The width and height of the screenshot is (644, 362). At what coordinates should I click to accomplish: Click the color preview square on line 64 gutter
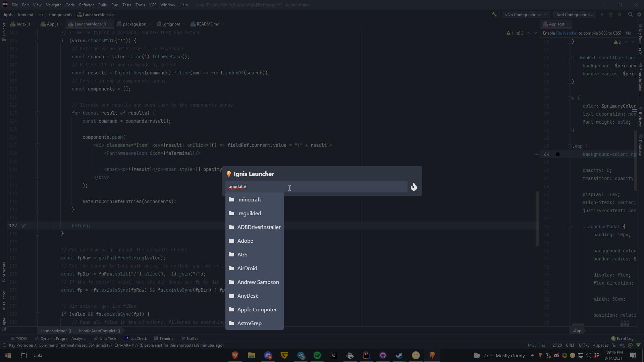pyautogui.click(x=558, y=154)
